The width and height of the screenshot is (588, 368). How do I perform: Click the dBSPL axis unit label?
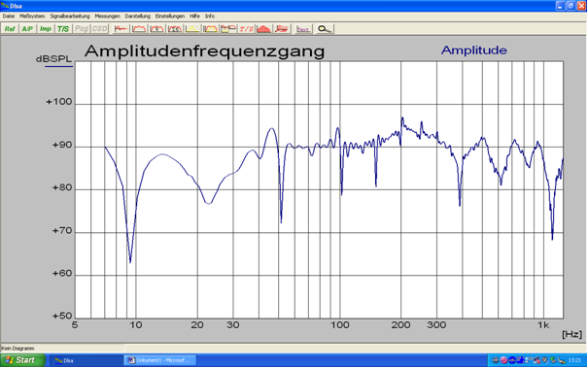tap(53, 59)
